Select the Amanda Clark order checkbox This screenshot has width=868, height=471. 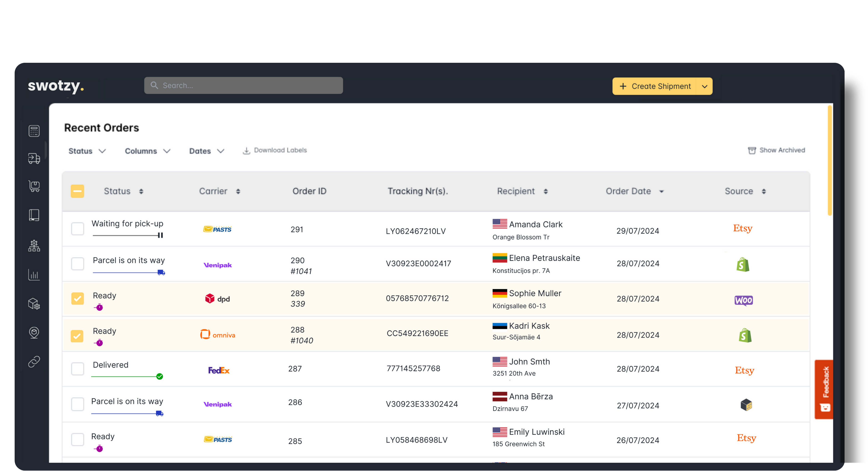pyautogui.click(x=78, y=229)
